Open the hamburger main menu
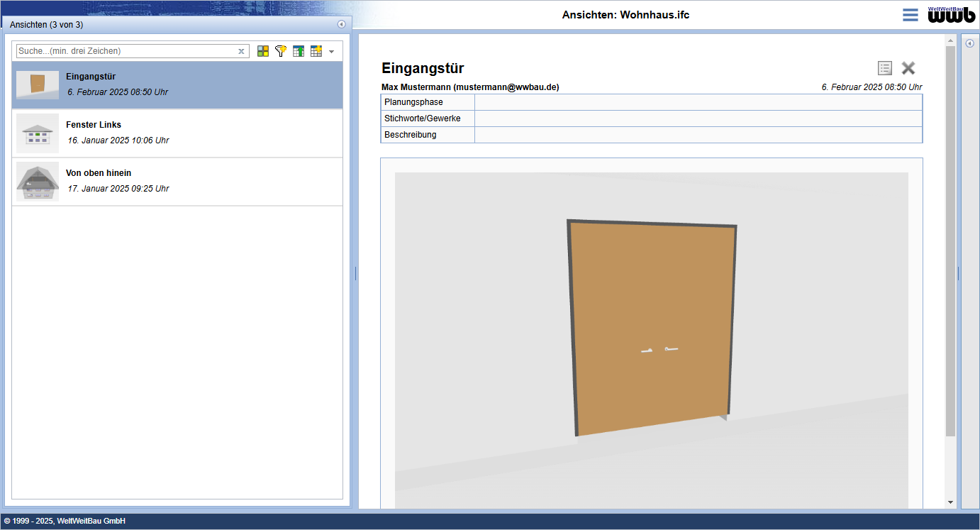 911,15
